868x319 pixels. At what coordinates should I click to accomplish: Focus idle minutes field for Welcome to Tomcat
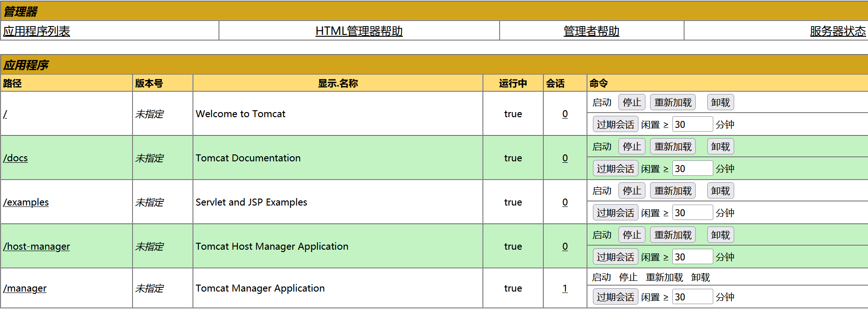point(692,124)
